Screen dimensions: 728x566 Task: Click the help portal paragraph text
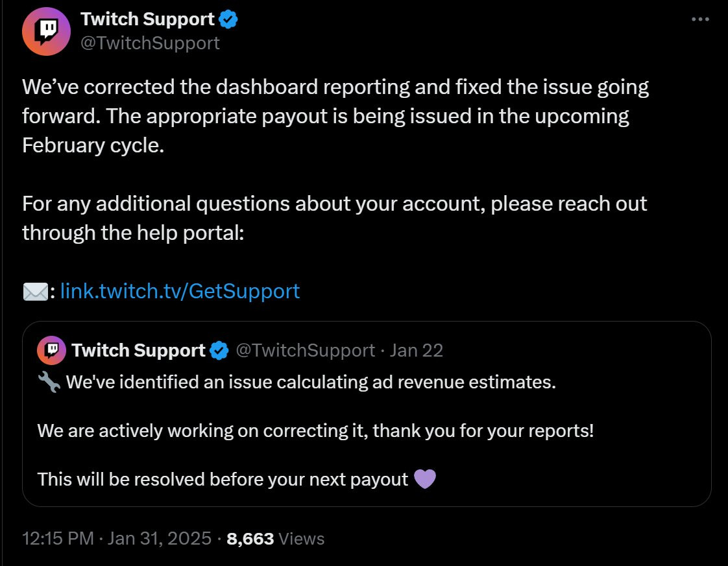pyautogui.click(x=334, y=218)
